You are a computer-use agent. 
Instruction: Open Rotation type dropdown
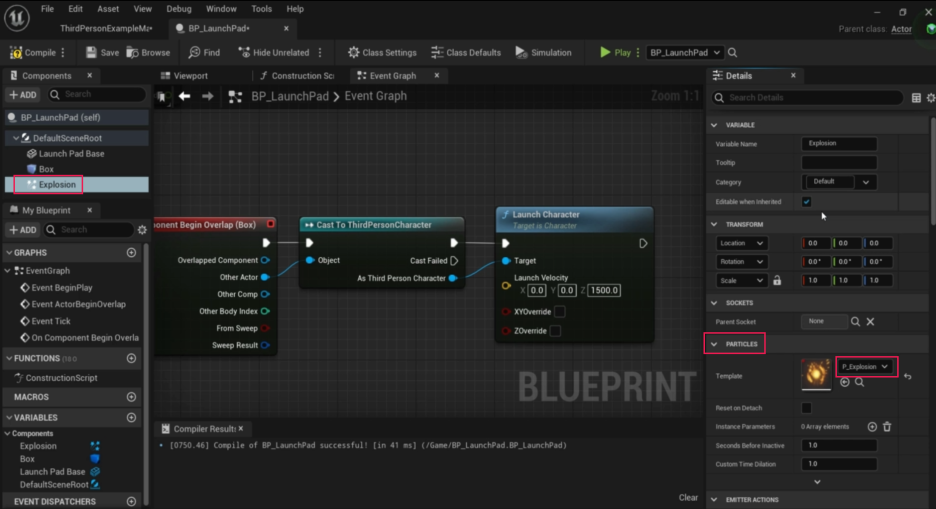741,262
